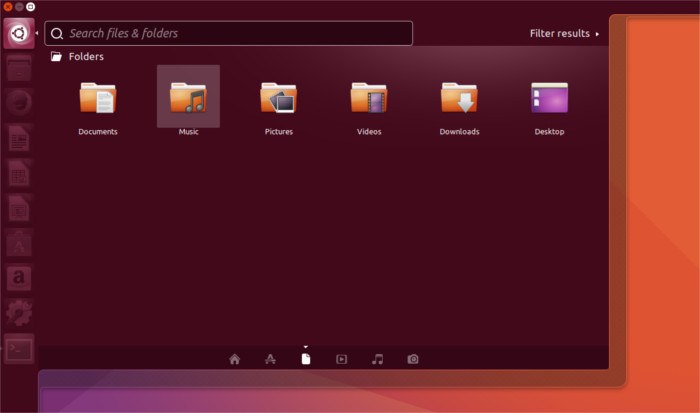Open Ubuntu Software from launcher

tap(19, 242)
